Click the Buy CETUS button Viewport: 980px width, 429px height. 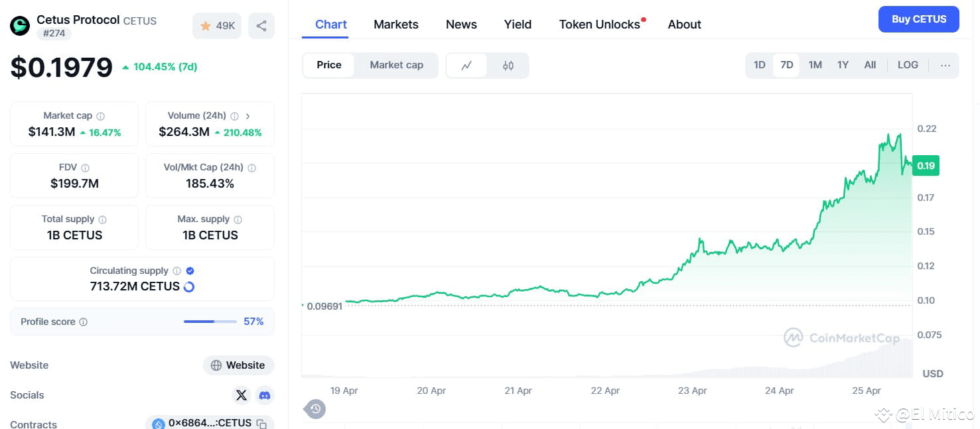pos(919,19)
